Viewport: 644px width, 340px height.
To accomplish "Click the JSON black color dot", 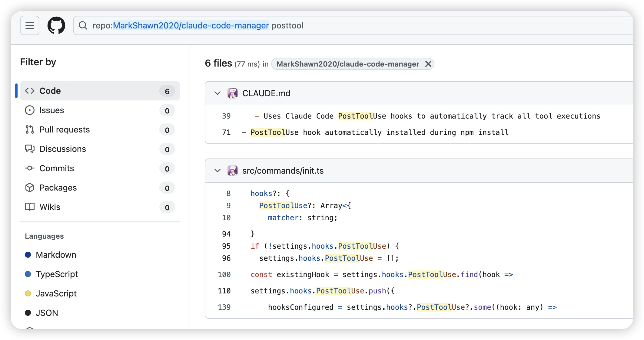I will (x=28, y=313).
